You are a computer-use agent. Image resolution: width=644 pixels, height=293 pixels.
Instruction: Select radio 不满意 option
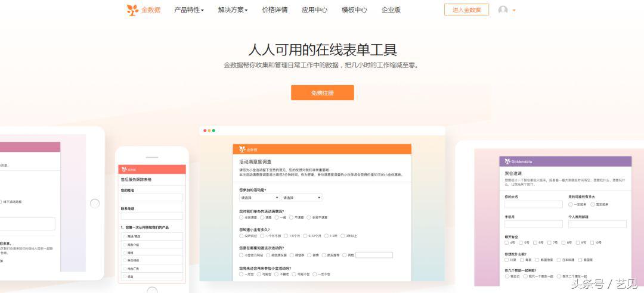291,217
